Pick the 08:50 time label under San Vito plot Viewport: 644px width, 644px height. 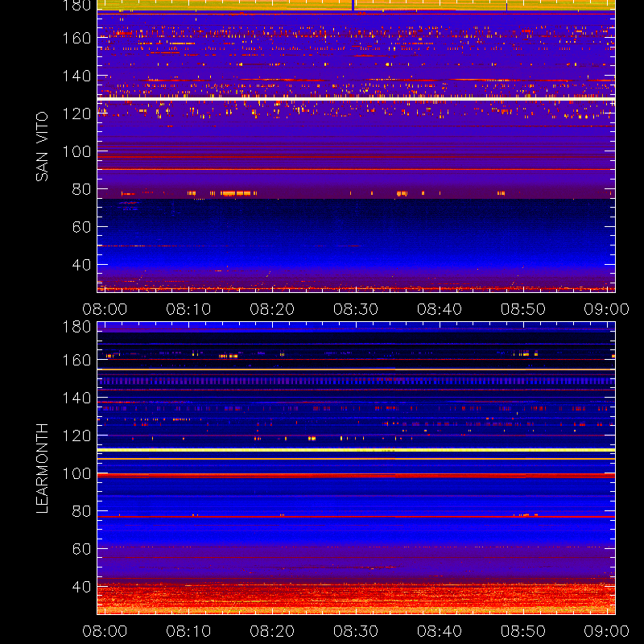click(x=522, y=309)
